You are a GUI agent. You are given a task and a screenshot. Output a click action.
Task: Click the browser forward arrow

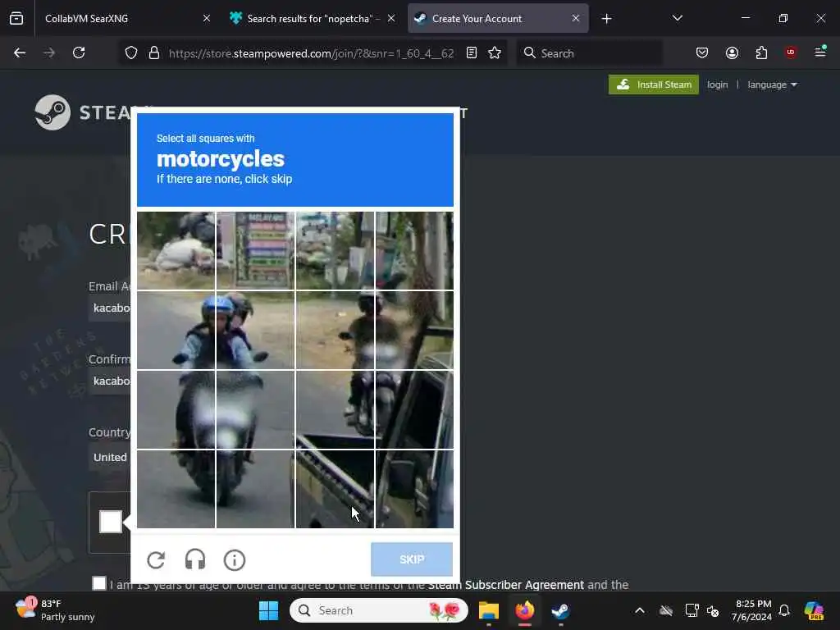click(x=48, y=52)
